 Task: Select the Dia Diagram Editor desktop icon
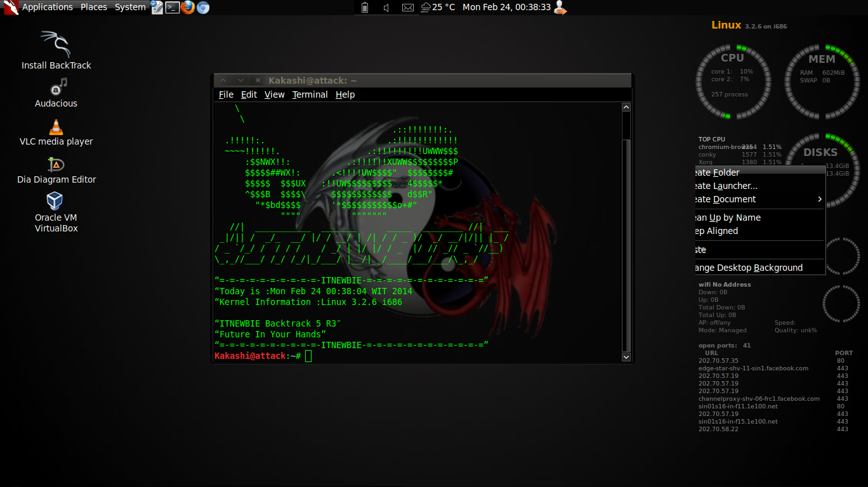[x=56, y=169]
